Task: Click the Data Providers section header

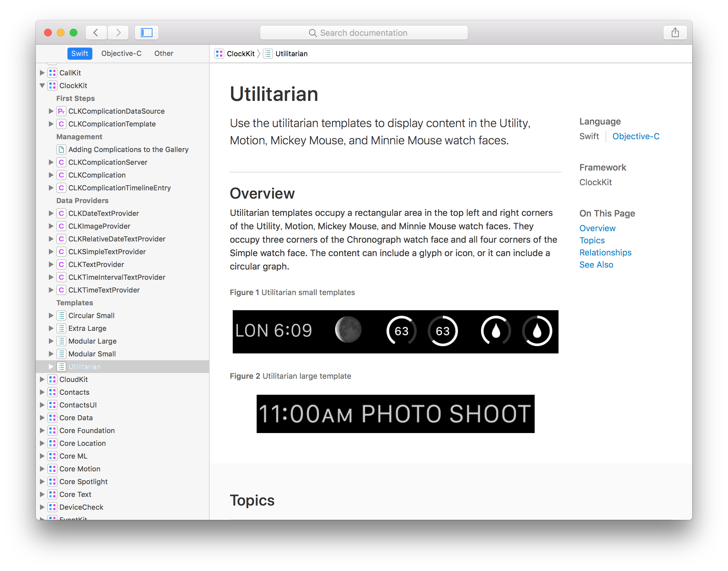Action: 82,201
